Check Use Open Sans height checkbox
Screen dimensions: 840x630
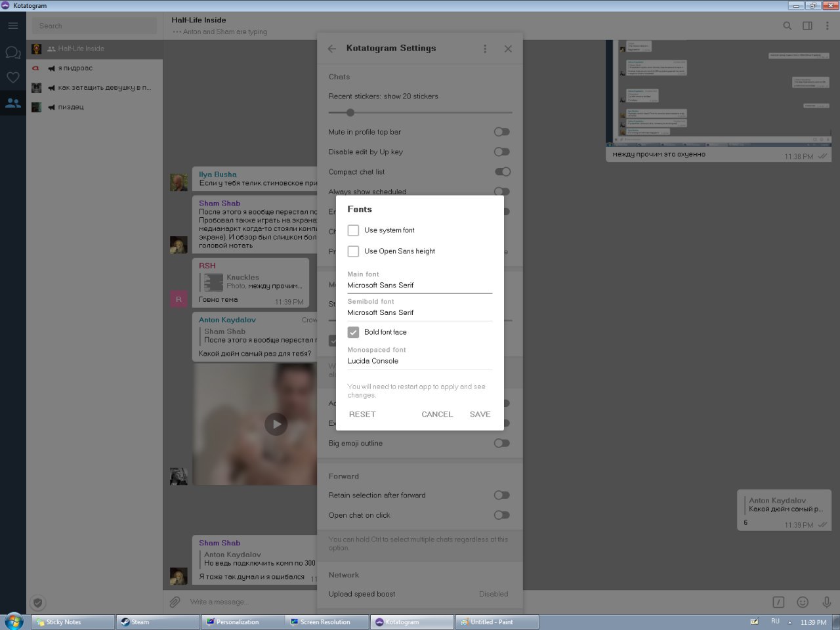(353, 251)
